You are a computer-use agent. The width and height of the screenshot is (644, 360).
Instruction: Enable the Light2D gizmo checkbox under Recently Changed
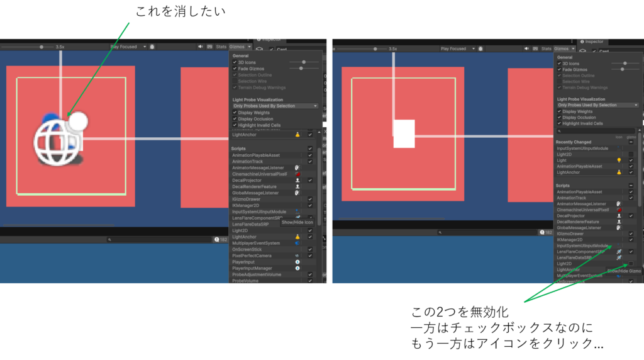pos(631,154)
